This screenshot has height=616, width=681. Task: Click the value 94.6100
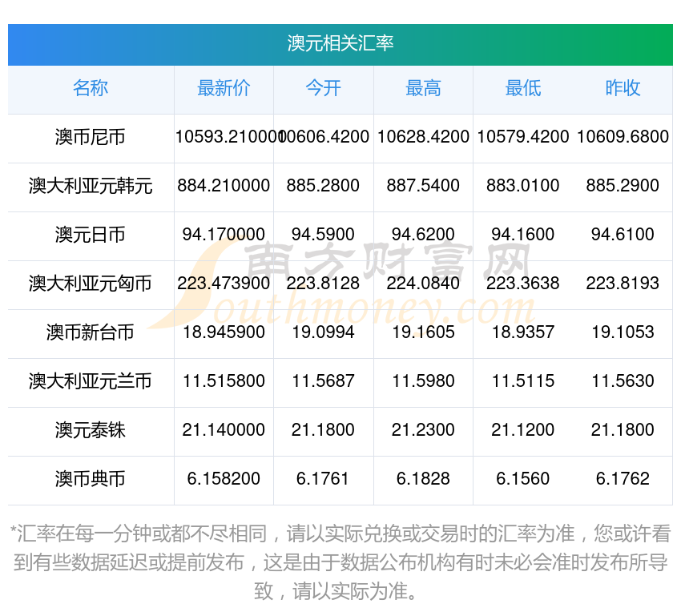(623, 235)
